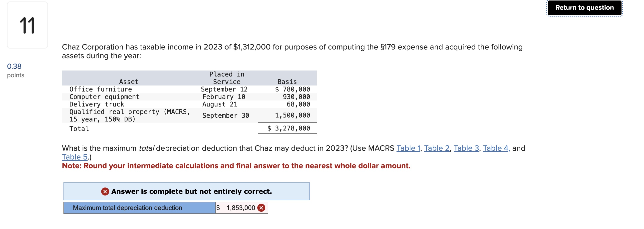Screen dimensions: 644x229
Task: Open the MACRS Table 2 link
Action: coord(436,148)
